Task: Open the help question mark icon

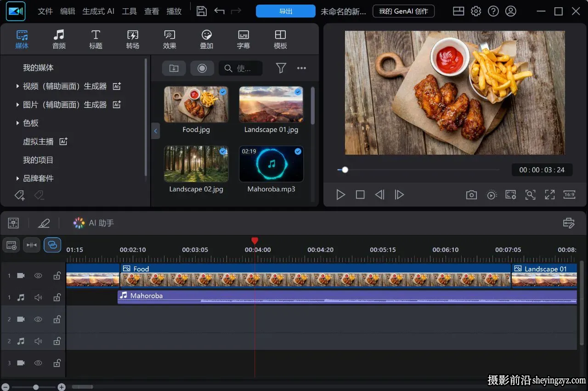Action: pyautogui.click(x=493, y=11)
